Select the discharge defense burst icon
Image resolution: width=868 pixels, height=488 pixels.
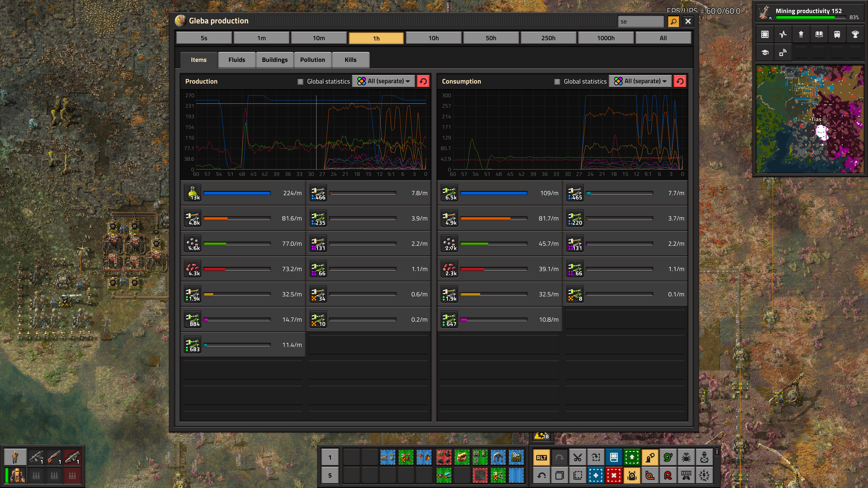coord(704,476)
